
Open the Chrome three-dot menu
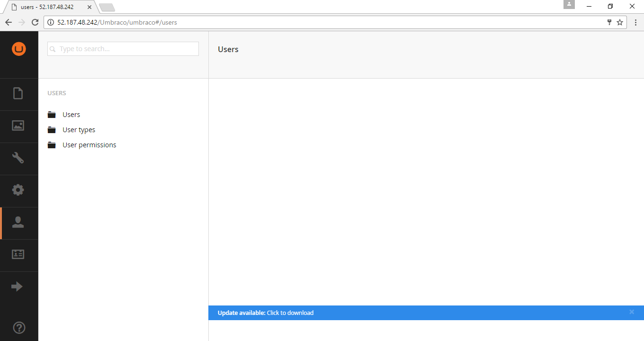pos(635,22)
